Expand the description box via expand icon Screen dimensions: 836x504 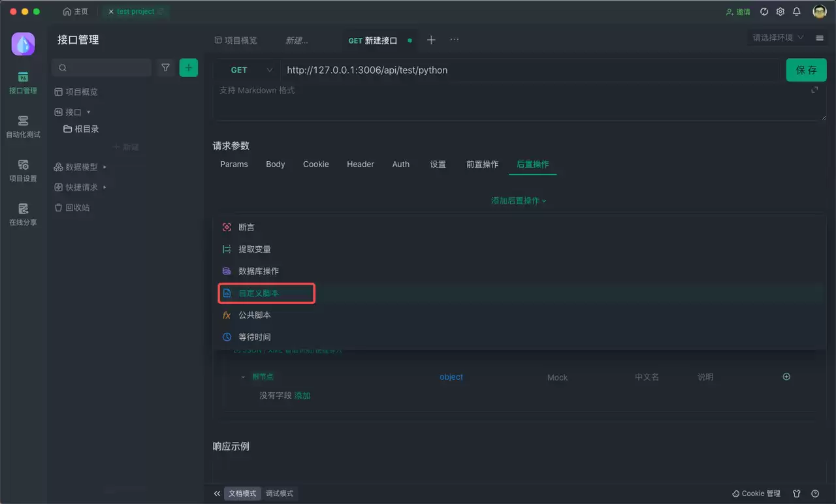pos(814,89)
